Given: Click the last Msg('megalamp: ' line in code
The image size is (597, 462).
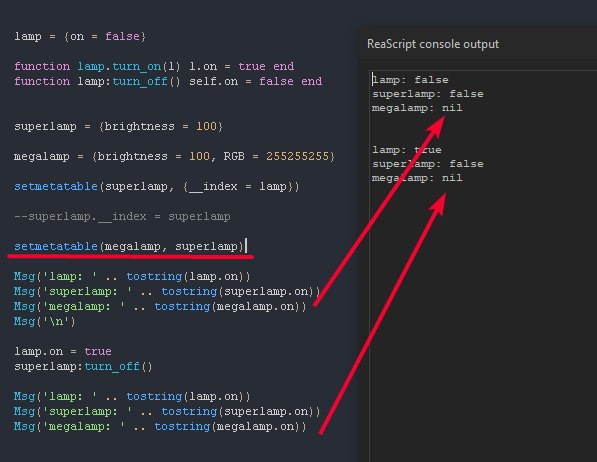Looking at the screenshot, I should [x=160, y=427].
